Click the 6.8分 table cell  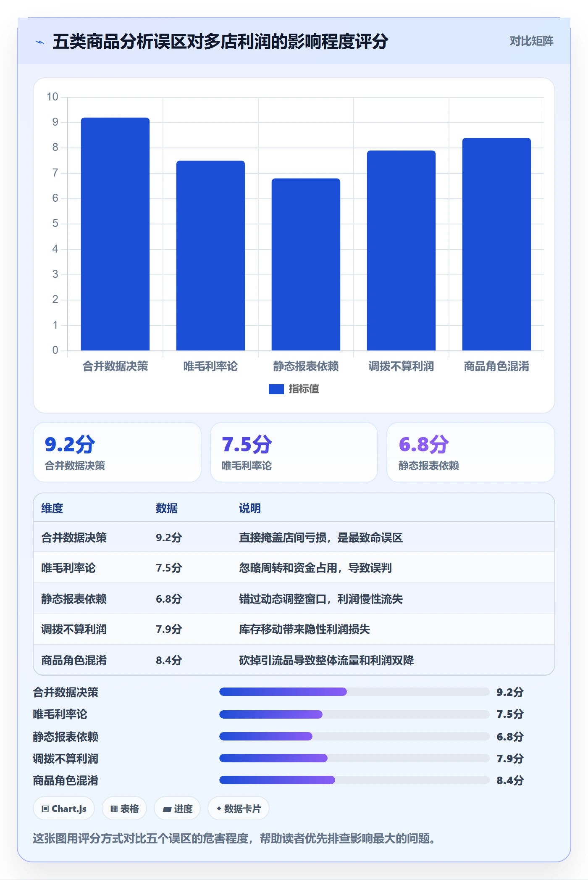pyautogui.click(x=169, y=599)
